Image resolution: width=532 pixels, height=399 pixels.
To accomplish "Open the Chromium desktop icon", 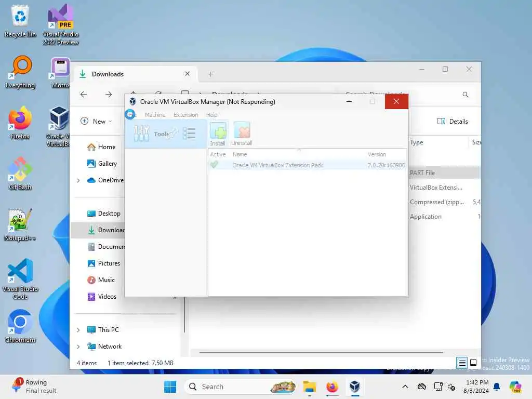I will [x=20, y=326].
